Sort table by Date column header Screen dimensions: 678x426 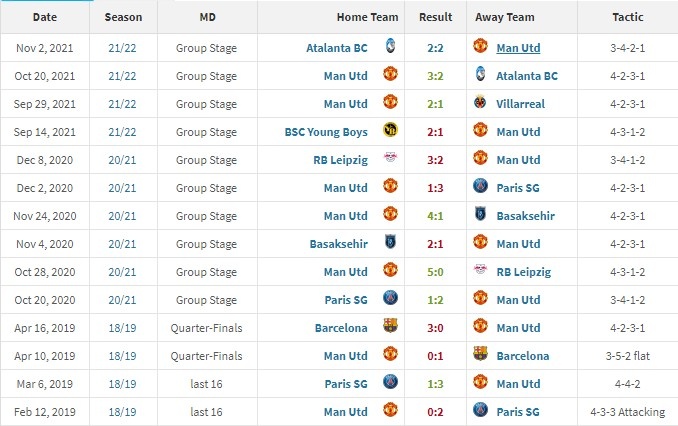45,17
